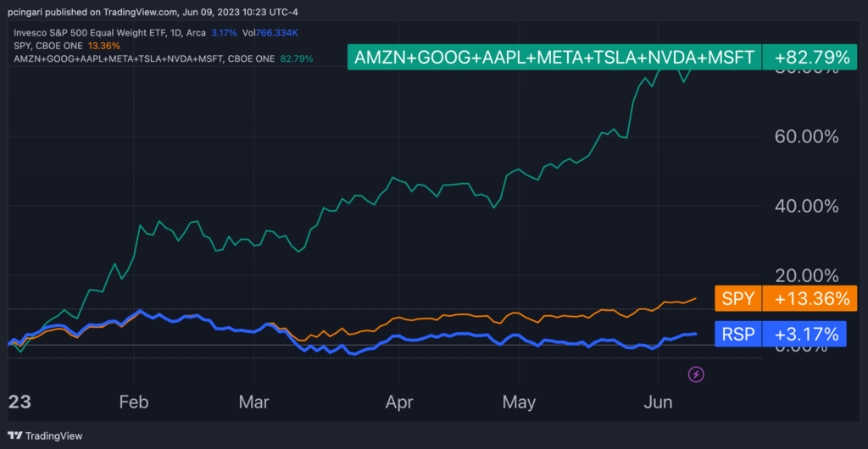Click the TradingView logo at bottom left
This screenshot has width=868, height=449.
point(46,435)
